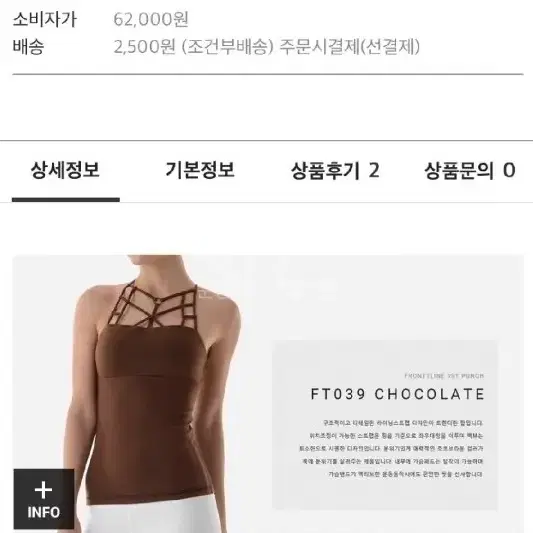Screen dimensions: 533x533
Task: Click the Korean product description paragraph
Action: [x=391, y=448]
